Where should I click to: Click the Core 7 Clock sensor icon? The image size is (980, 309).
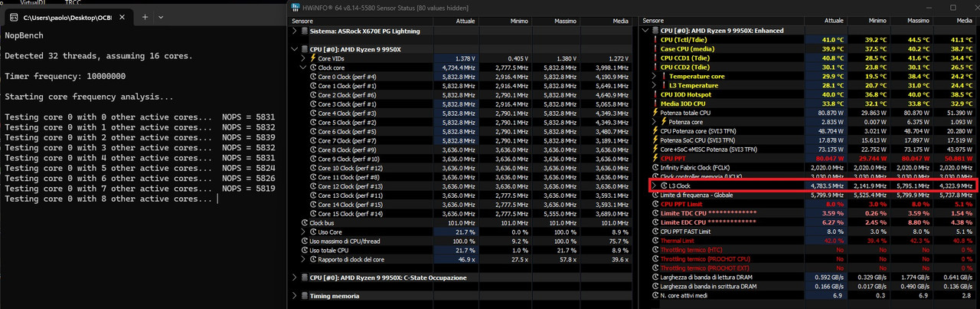tap(312, 141)
